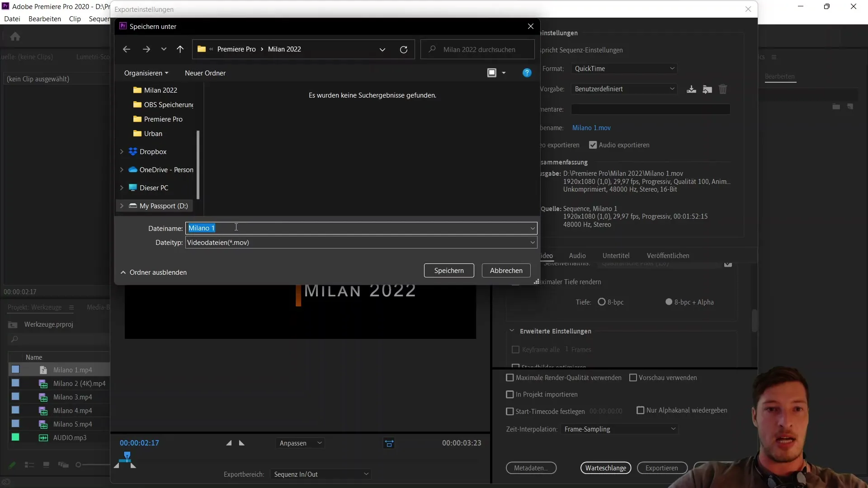Click the navigate up folder icon

tap(181, 49)
